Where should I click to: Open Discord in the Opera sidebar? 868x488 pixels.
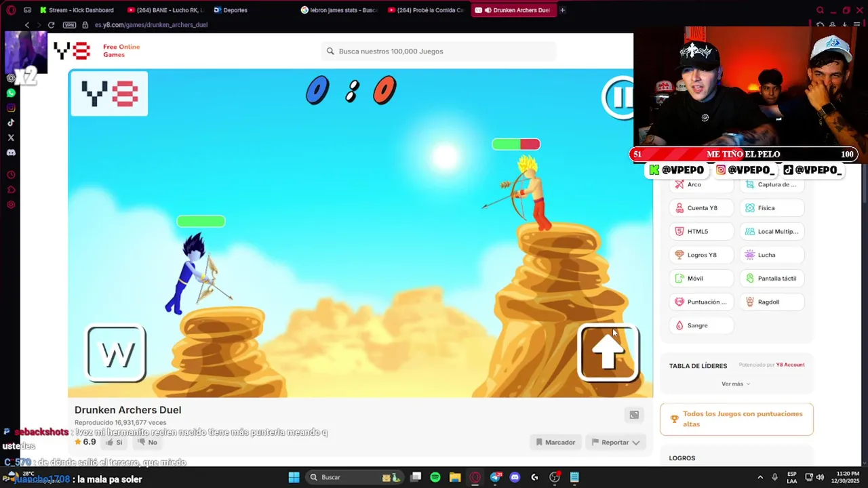click(x=11, y=152)
